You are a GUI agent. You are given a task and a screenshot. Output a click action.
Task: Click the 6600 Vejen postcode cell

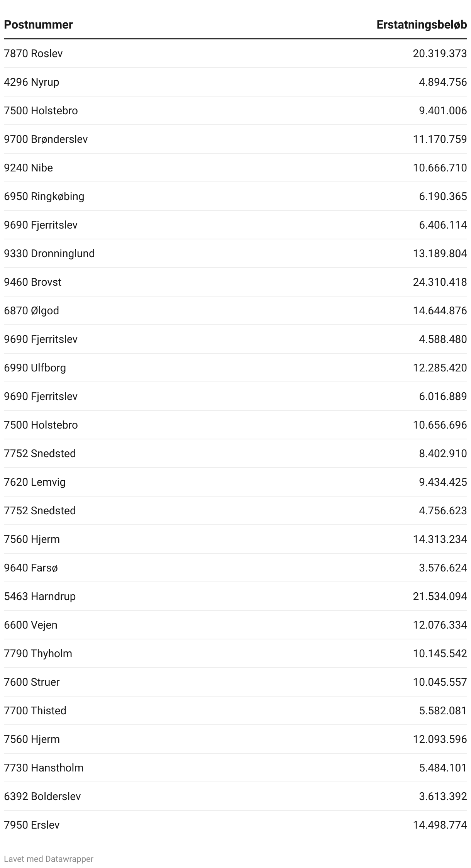click(31, 625)
